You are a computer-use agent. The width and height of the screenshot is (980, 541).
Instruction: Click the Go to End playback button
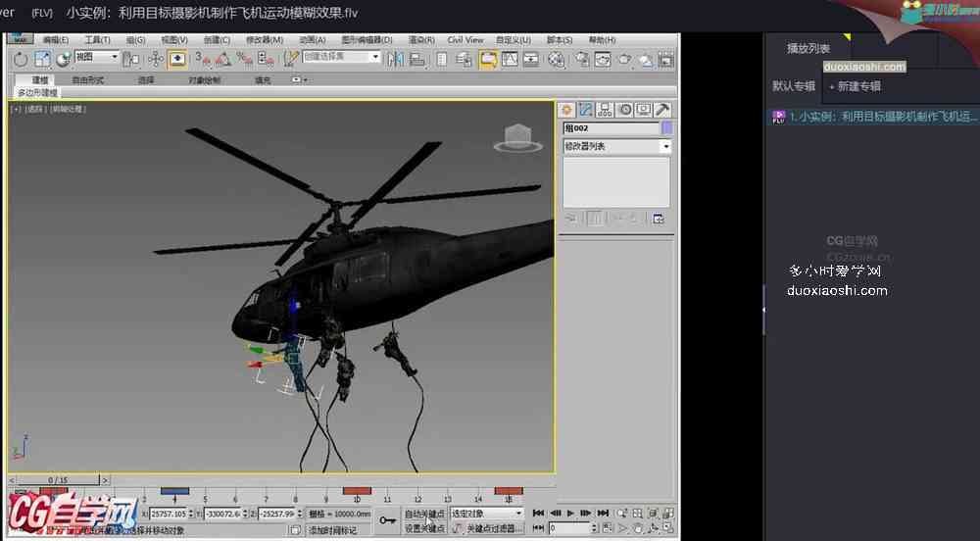click(x=603, y=513)
